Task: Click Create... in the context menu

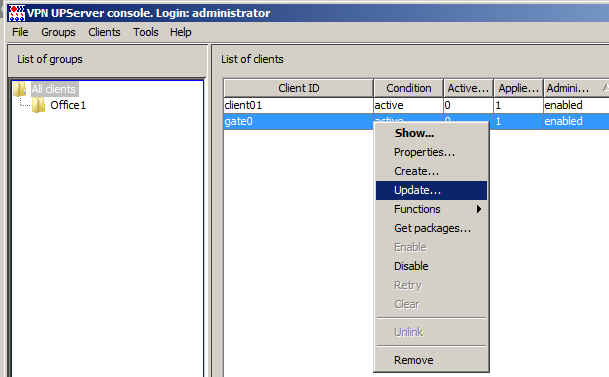Action: (x=431, y=171)
